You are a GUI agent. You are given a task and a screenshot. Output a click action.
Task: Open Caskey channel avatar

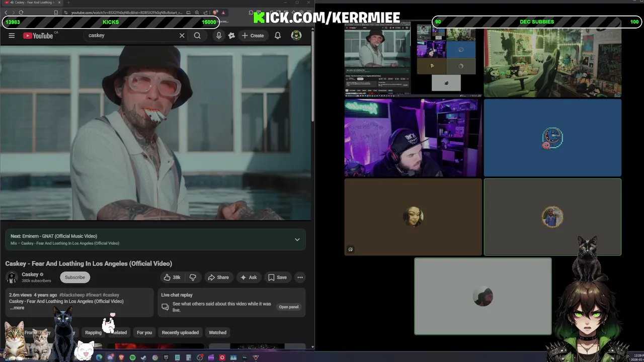[x=12, y=277]
